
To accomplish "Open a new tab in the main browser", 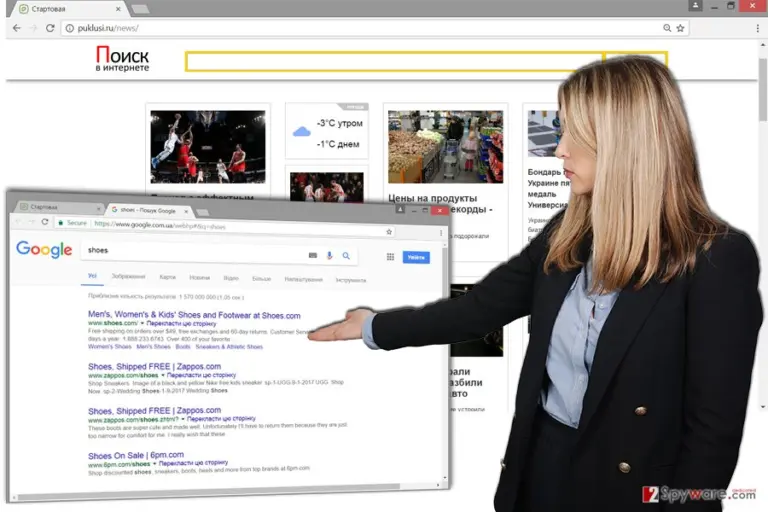I will (141, 9).
